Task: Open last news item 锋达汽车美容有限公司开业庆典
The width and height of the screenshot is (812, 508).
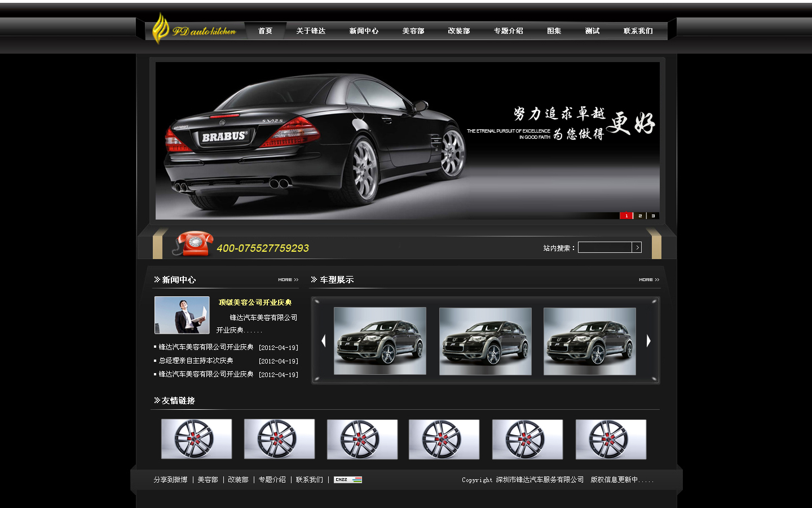Action: pyautogui.click(x=206, y=374)
